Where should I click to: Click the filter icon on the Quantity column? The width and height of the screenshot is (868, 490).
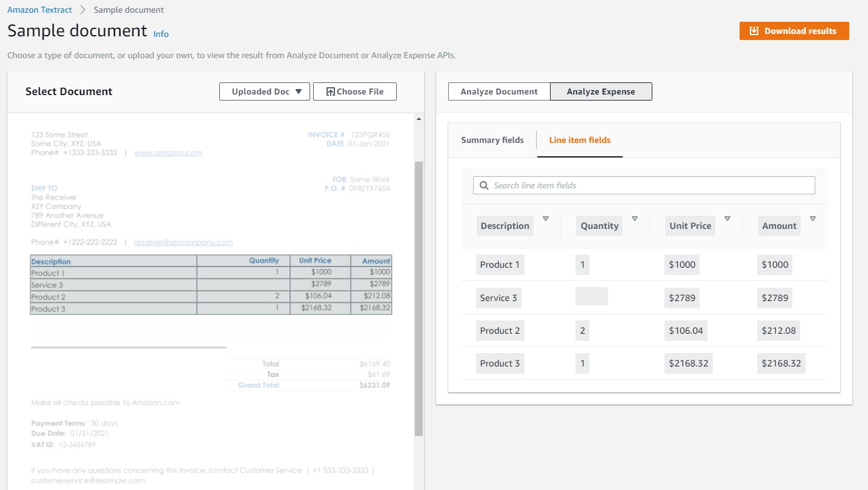tap(635, 218)
